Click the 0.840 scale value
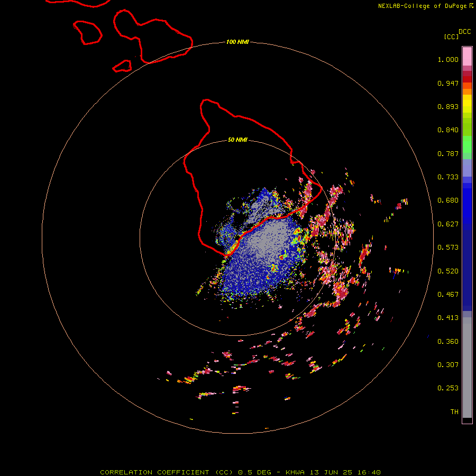This screenshot has width=476, height=476. (x=448, y=130)
